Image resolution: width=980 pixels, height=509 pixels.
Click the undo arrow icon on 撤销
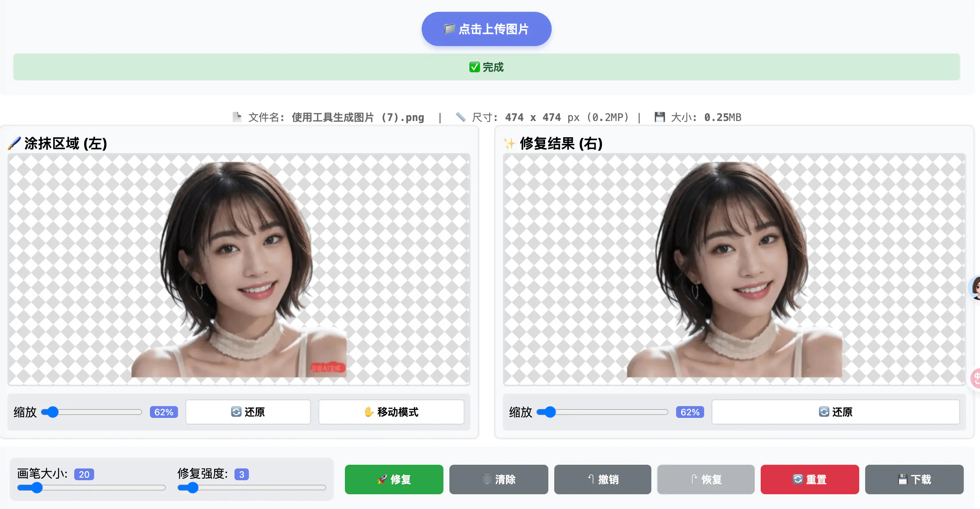(x=591, y=479)
